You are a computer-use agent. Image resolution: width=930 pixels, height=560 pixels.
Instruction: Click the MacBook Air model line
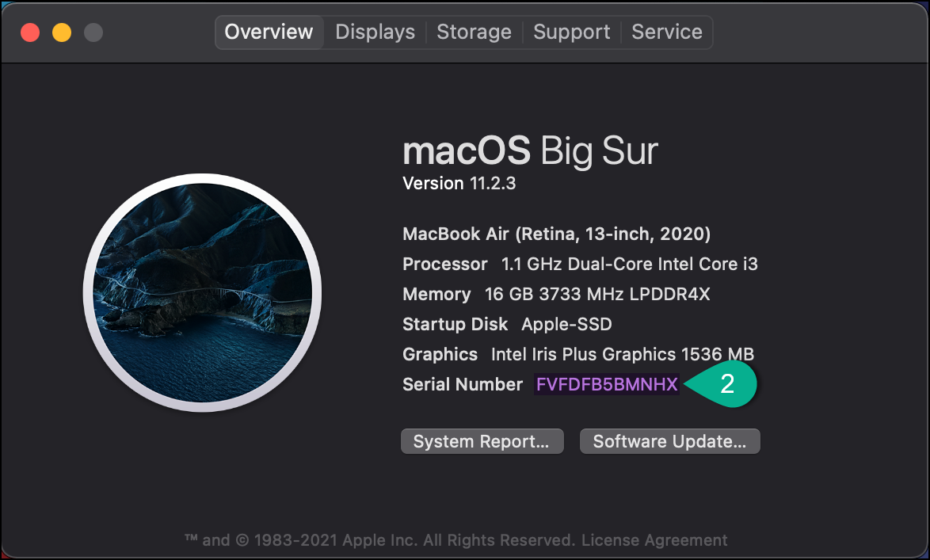click(556, 234)
